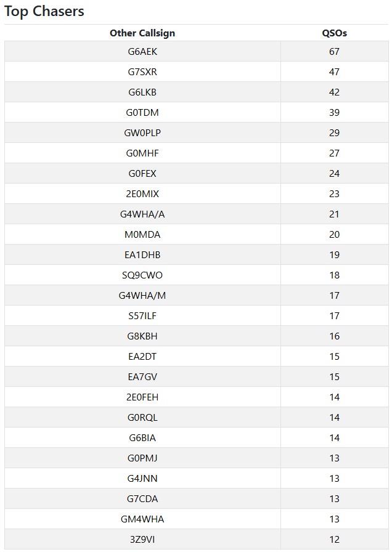The image size is (392, 552).
Task: Click the QSO count 67 for G6AEK
Action: [334, 52]
